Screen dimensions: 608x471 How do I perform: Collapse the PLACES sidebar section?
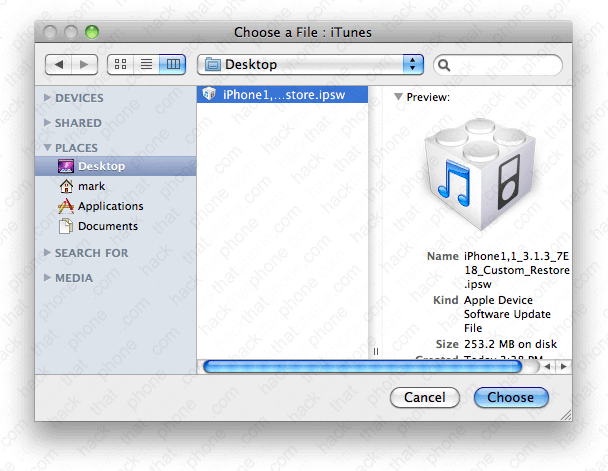pos(47,148)
